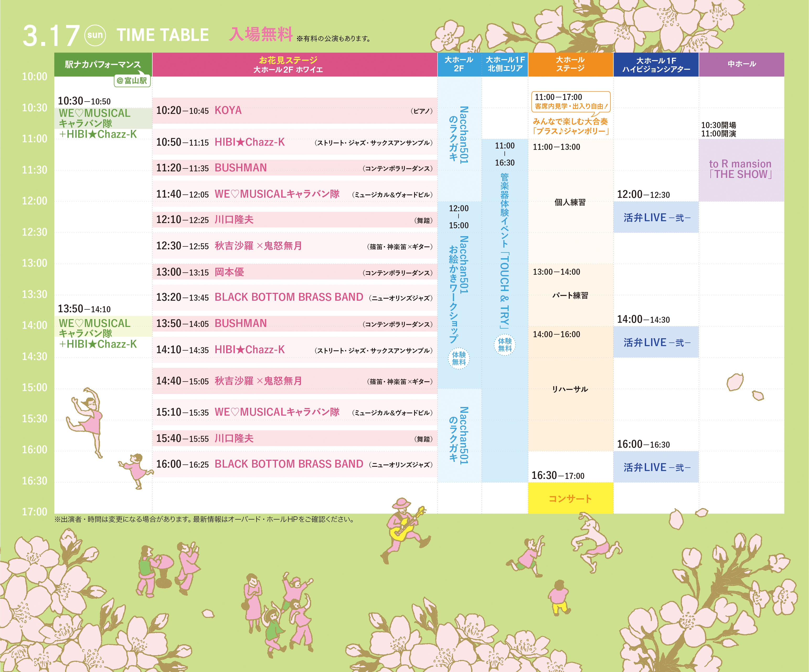Image resolution: width=809 pixels, height=672 pixels.
Task: Click the 入場無料 pink heading text
Action: click(x=261, y=34)
